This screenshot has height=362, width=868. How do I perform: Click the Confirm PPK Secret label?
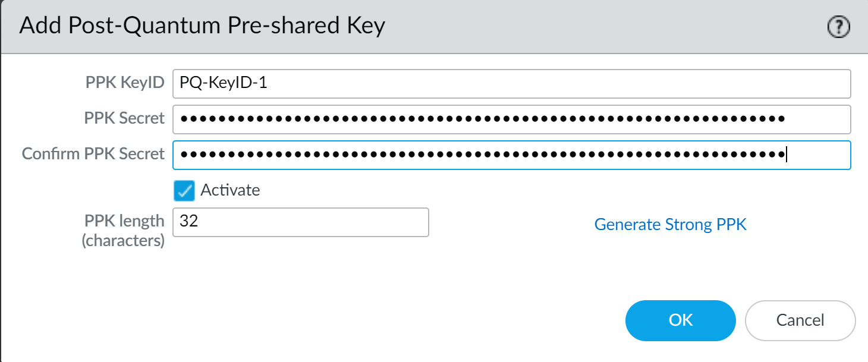point(93,154)
